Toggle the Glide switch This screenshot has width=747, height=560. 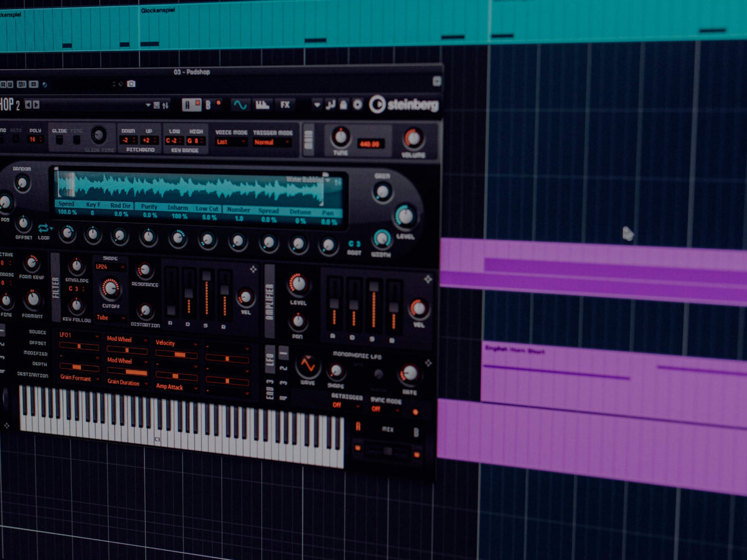point(59,139)
